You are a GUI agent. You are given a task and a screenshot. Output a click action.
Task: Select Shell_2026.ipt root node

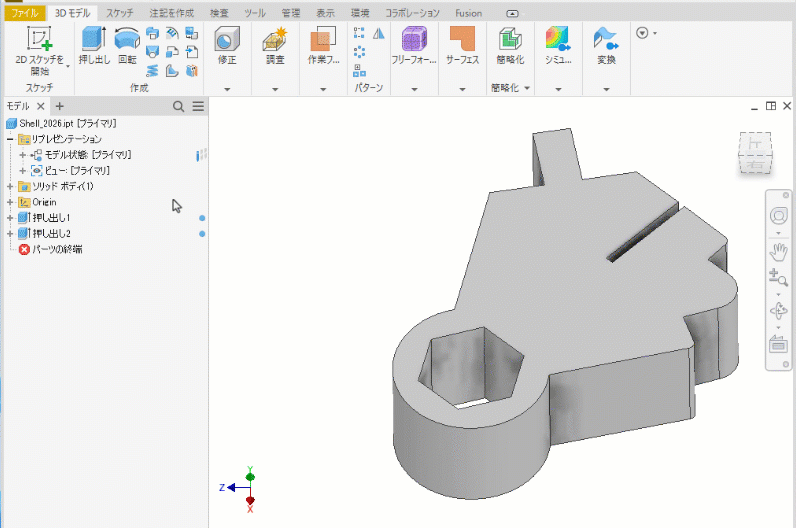pyautogui.click(x=61, y=123)
